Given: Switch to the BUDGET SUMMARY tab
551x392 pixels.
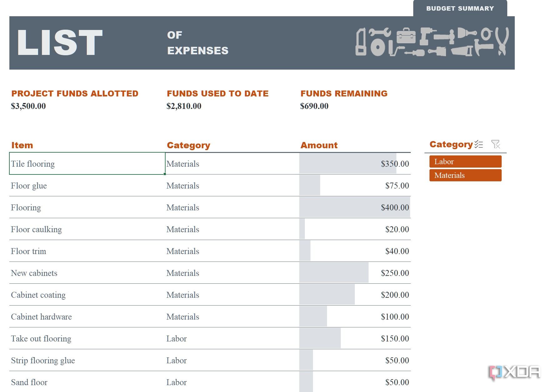Looking at the screenshot, I should tap(460, 8).
